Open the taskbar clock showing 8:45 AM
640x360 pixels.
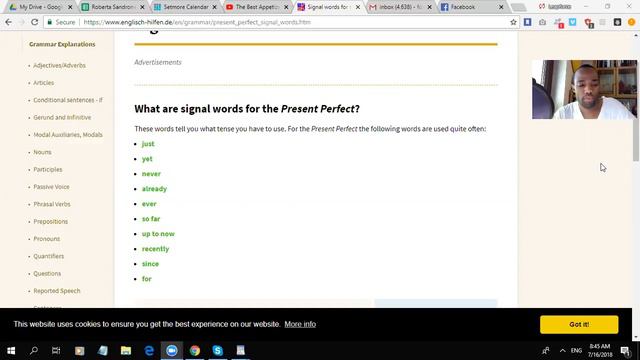click(600, 351)
